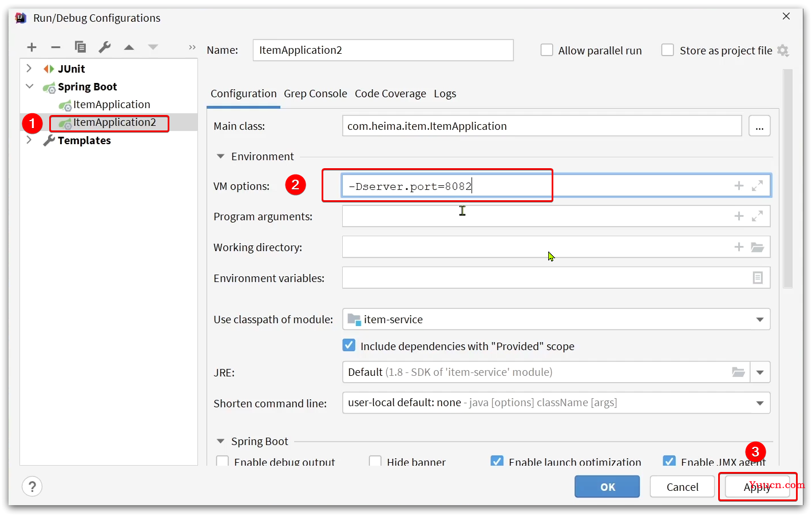The height and width of the screenshot is (516, 812).
Task: Collapse the Spring Boot tree node
Action: 30,86
